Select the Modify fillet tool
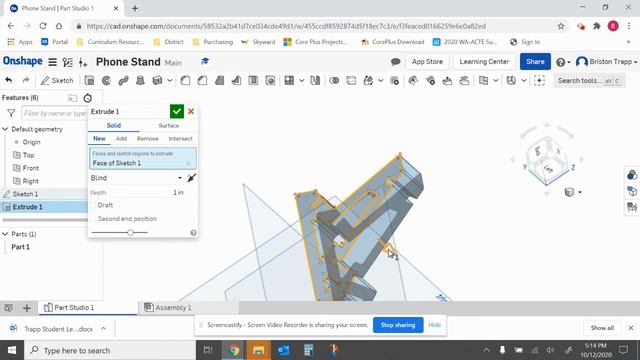The width and height of the screenshot is (640, 360). (413, 80)
